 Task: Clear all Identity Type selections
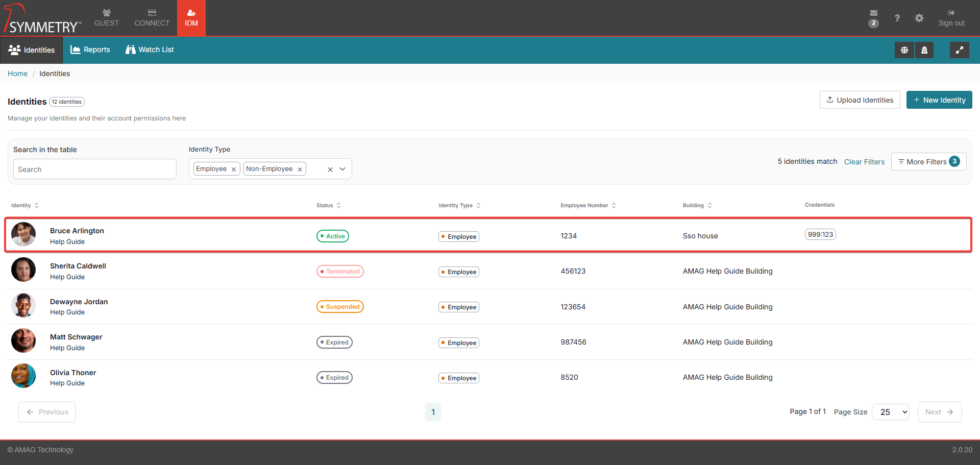click(330, 169)
